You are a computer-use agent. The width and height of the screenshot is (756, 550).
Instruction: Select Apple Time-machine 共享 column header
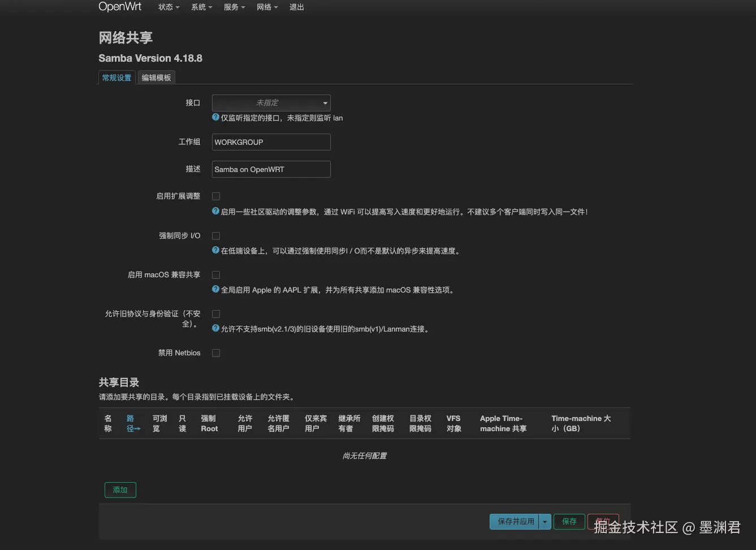click(503, 423)
